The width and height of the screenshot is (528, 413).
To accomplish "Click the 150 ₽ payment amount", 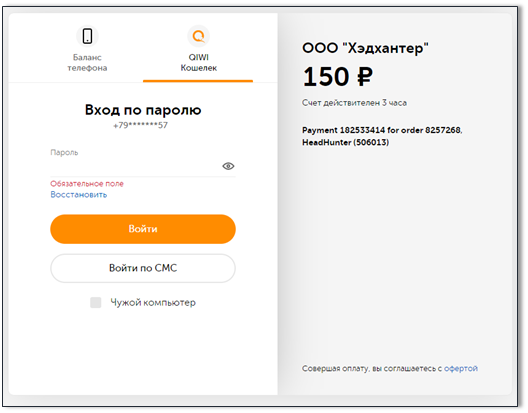I will (x=338, y=76).
